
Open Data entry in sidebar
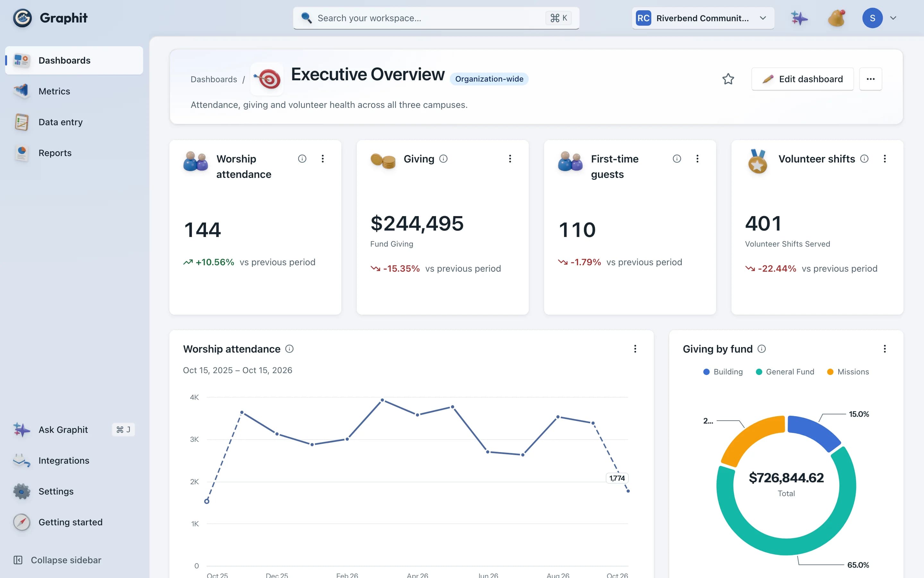74,122
